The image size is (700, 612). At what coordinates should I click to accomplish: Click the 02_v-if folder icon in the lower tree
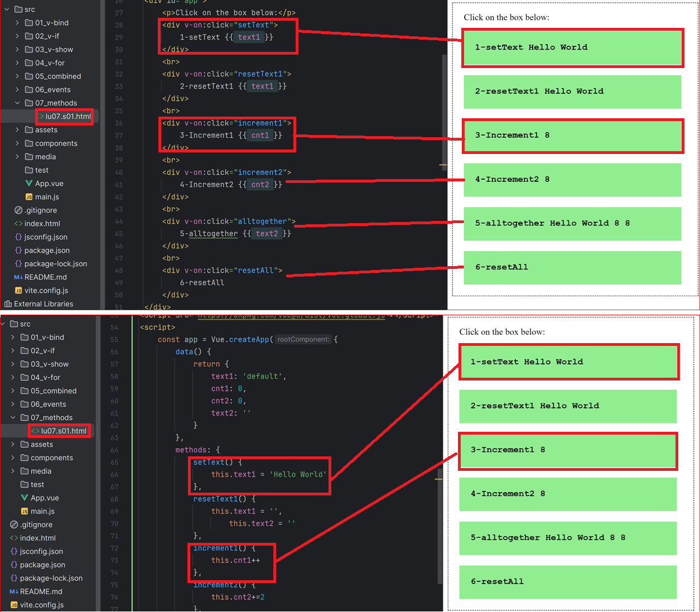(25, 351)
